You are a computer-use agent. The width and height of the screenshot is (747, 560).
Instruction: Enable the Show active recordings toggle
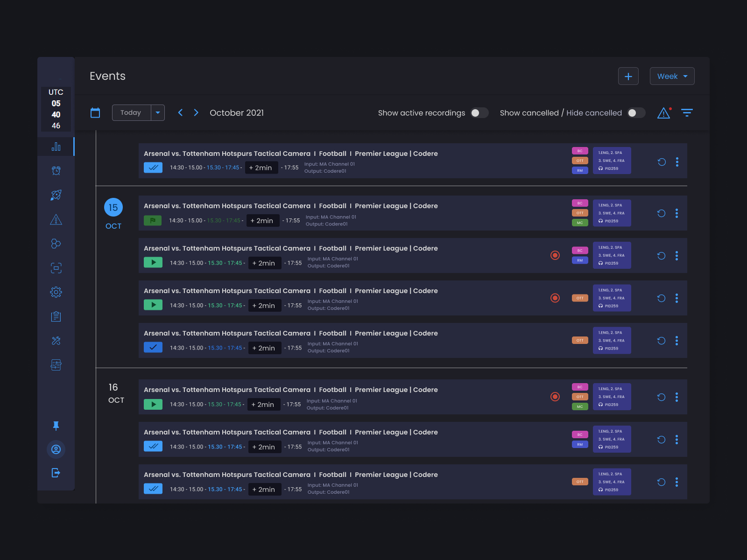coord(479,113)
